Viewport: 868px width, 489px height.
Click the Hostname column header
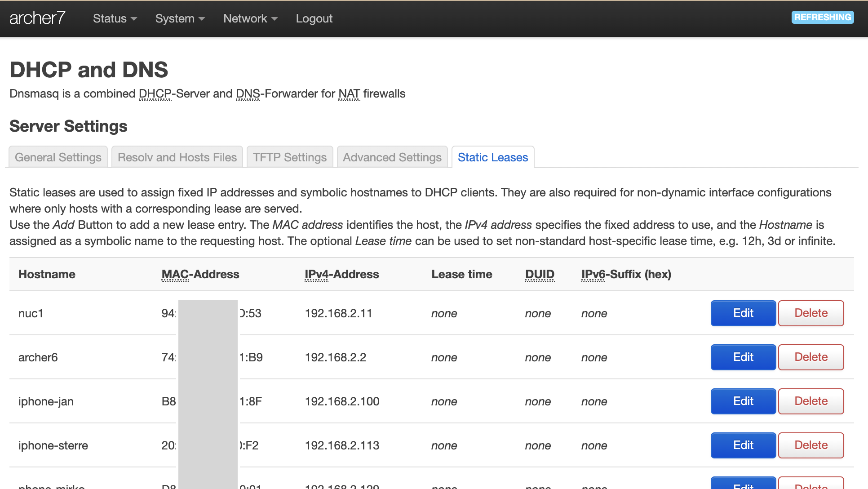[x=47, y=274]
